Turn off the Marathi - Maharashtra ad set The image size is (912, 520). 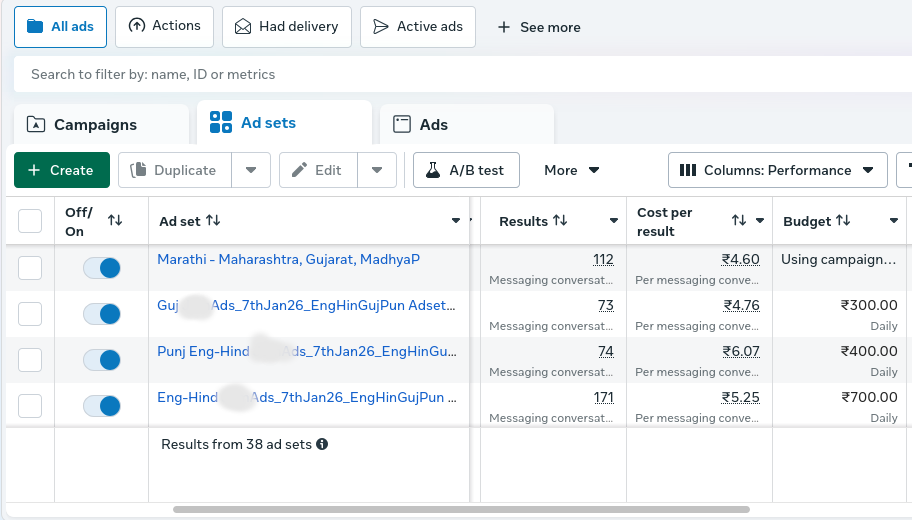102,268
